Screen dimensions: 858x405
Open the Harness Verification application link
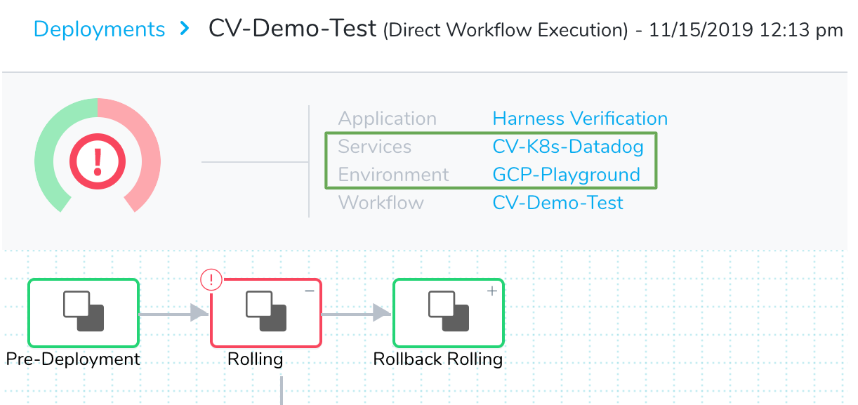[x=580, y=118]
